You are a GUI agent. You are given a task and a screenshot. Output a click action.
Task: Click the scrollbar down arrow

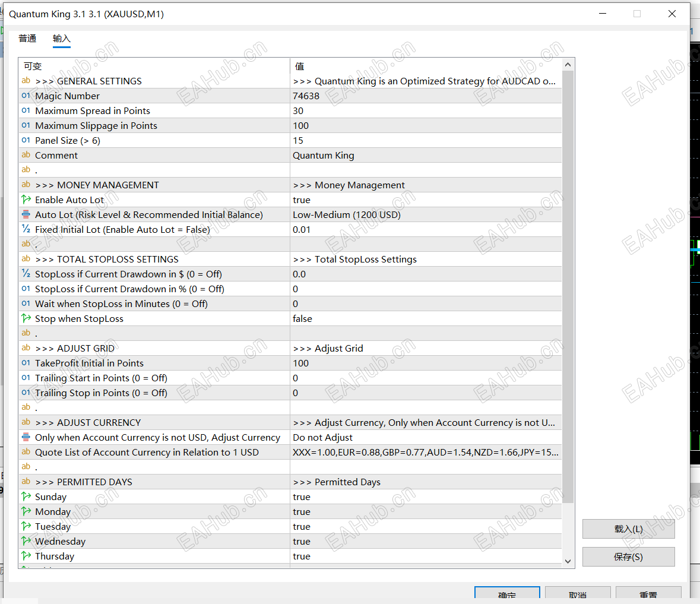(568, 561)
